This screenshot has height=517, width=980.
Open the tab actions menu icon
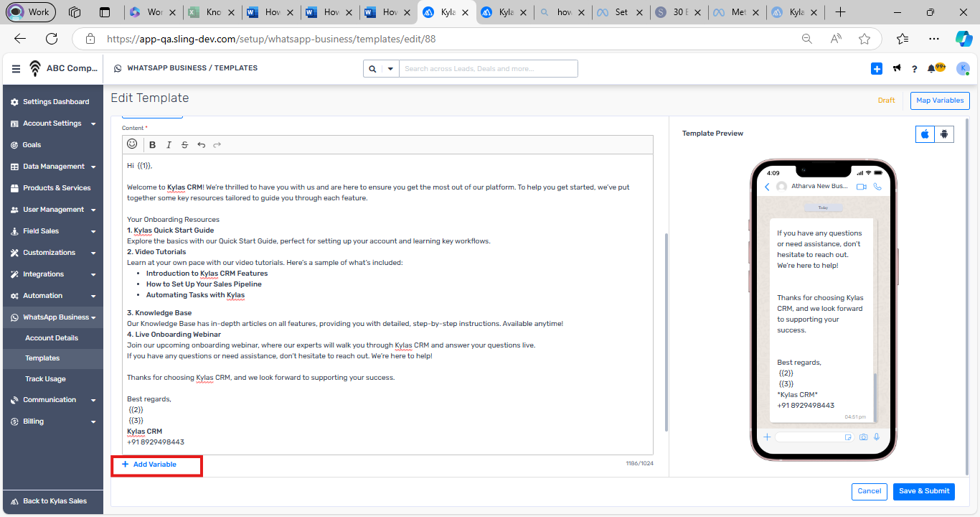105,12
